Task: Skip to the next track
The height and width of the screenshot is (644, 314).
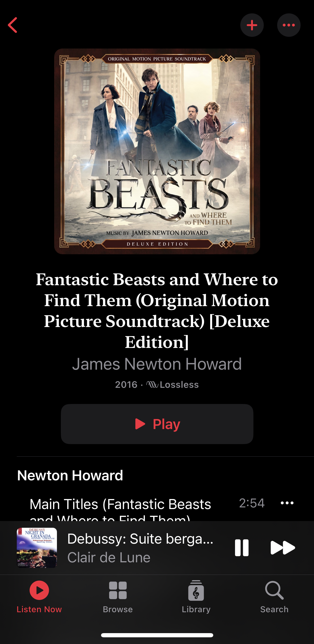Action: pos(283,548)
